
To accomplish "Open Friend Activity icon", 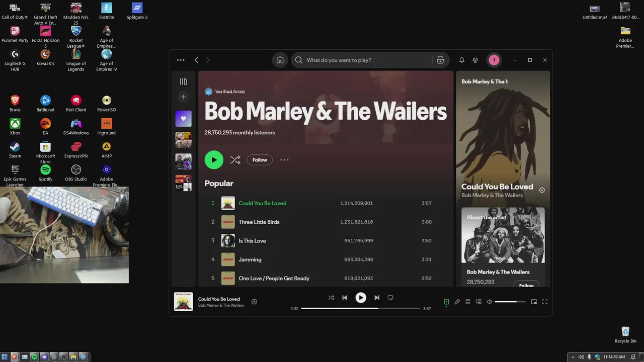I will [x=475, y=60].
